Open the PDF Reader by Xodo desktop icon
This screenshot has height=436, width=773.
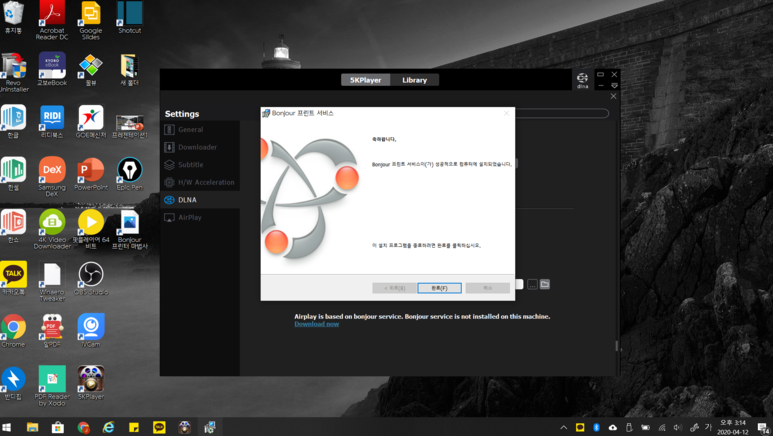52,386
